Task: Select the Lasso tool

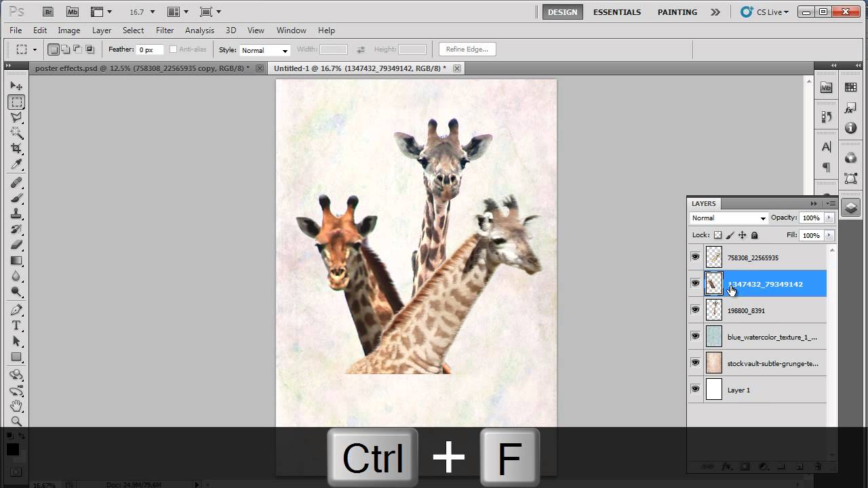Action: pyautogui.click(x=17, y=117)
